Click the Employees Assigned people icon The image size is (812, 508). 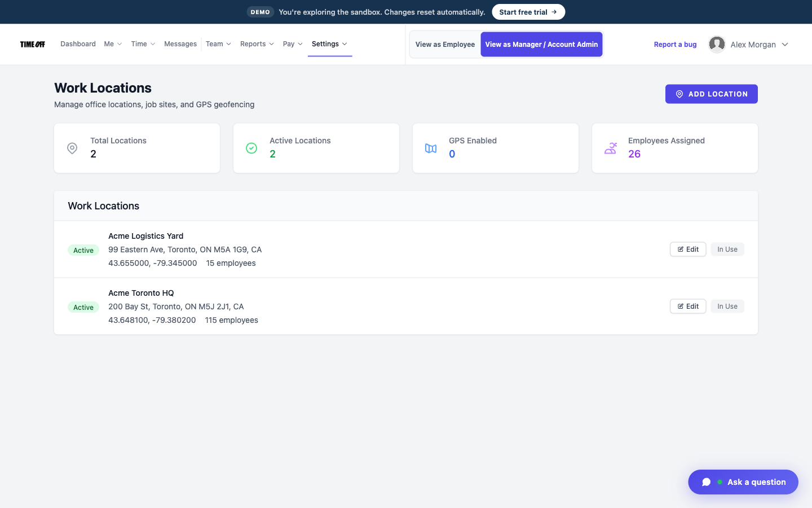click(x=610, y=148)
